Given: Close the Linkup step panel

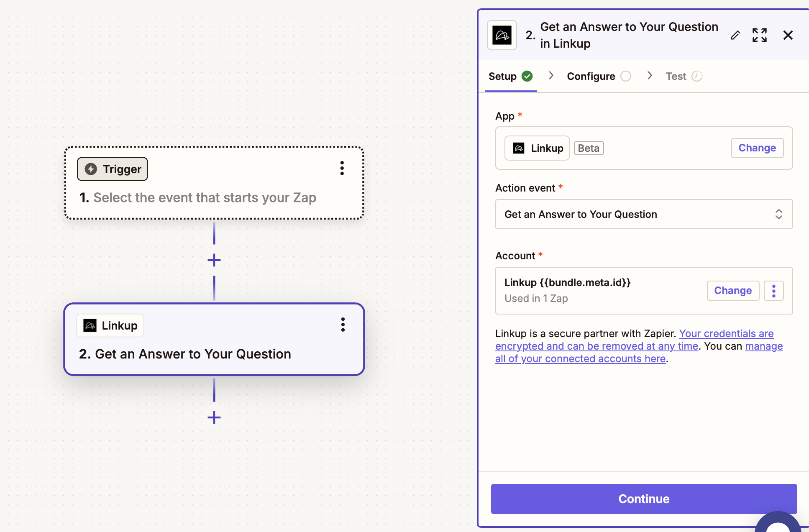Looking at the screenshot, I should (x=788, y=36).
